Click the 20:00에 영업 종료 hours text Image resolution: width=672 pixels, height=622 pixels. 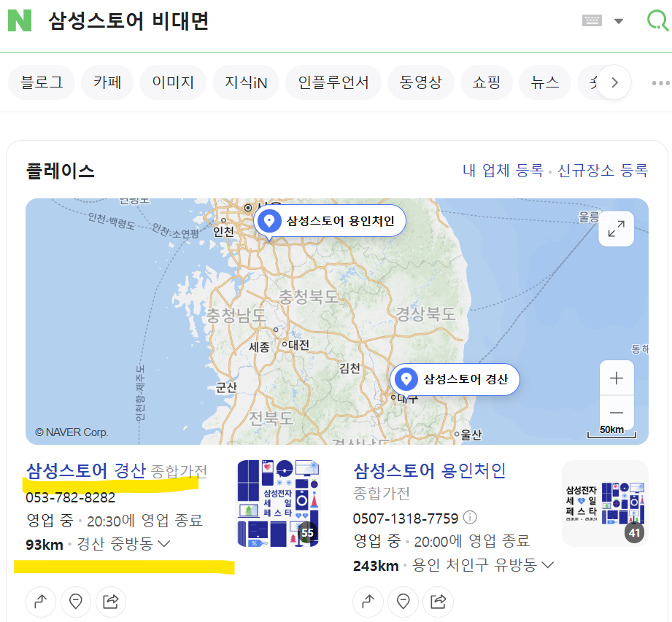point(472,541)
